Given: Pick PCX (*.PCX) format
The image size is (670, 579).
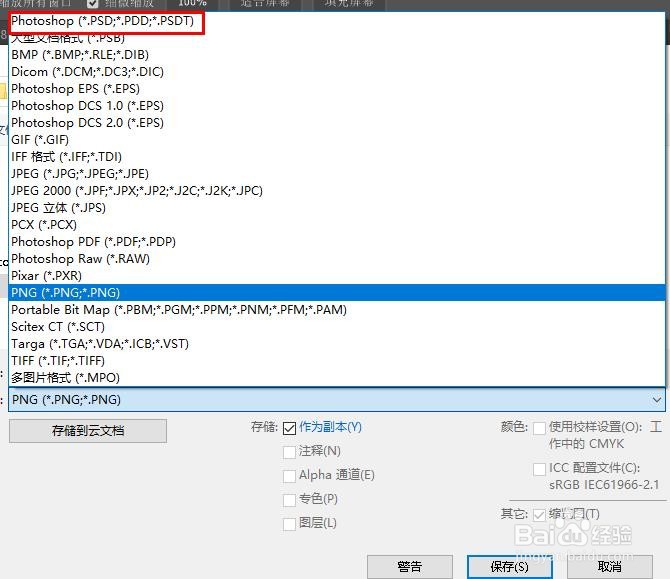Looking at the screenshot, I should [x=337, y=225].
